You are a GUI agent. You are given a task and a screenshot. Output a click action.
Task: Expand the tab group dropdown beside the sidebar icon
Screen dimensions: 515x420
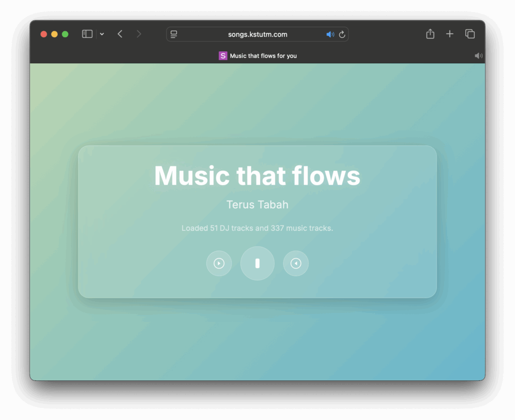102,34
